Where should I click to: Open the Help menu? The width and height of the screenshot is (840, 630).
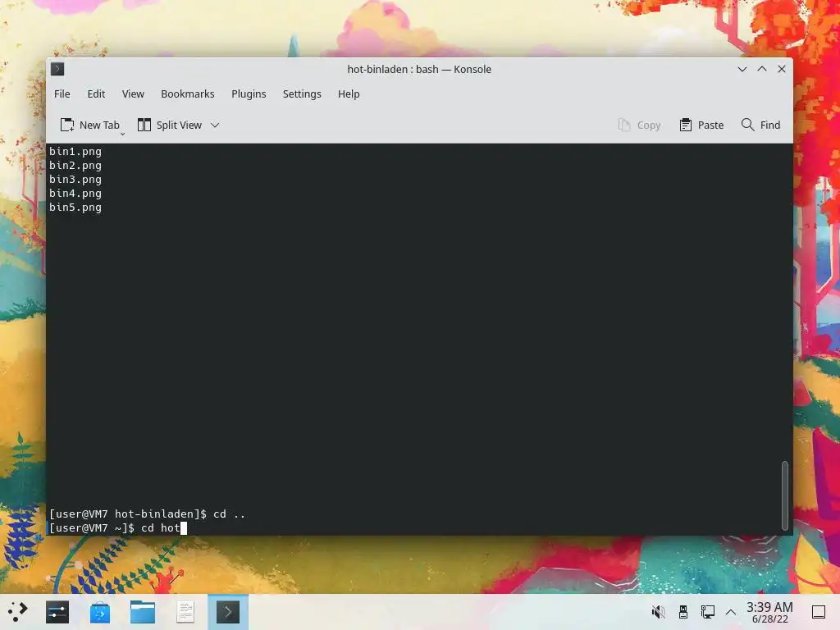[348, 94]
